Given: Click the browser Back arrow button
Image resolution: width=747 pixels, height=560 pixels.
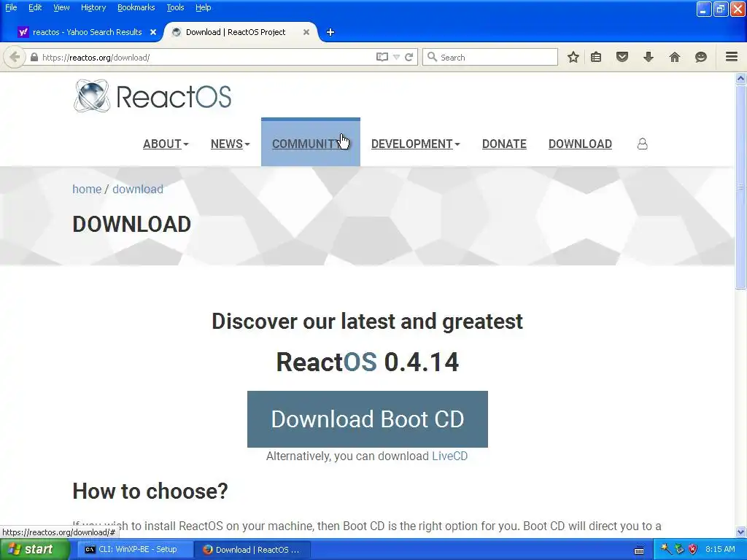Looking at the screenshot, I should (15, 57).
